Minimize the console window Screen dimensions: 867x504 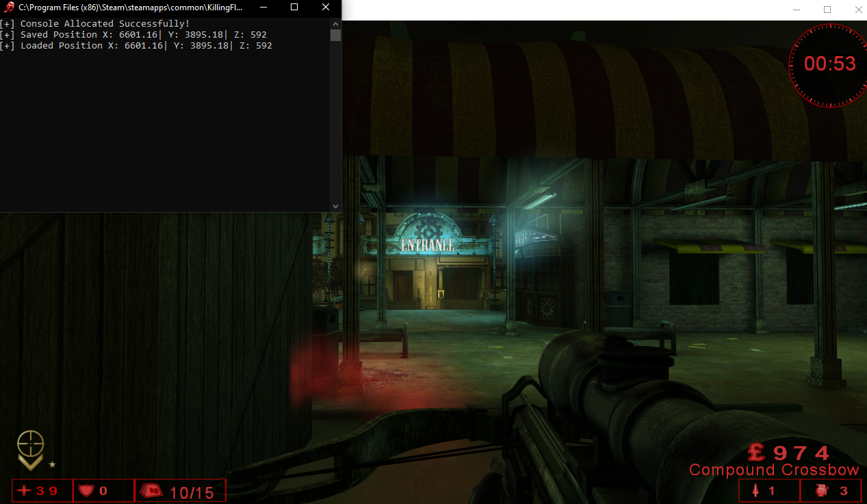coord(263,8)
